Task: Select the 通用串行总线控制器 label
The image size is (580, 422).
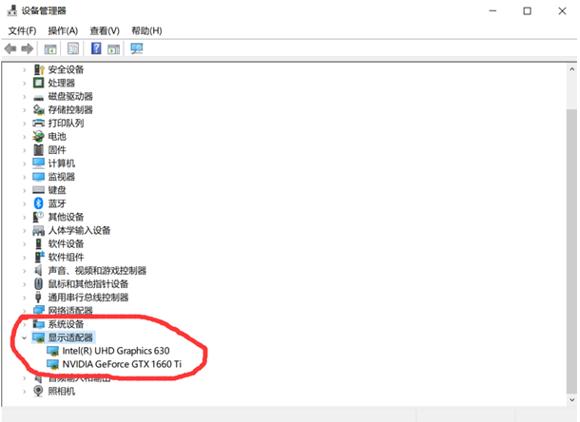Action: point(88,297)
